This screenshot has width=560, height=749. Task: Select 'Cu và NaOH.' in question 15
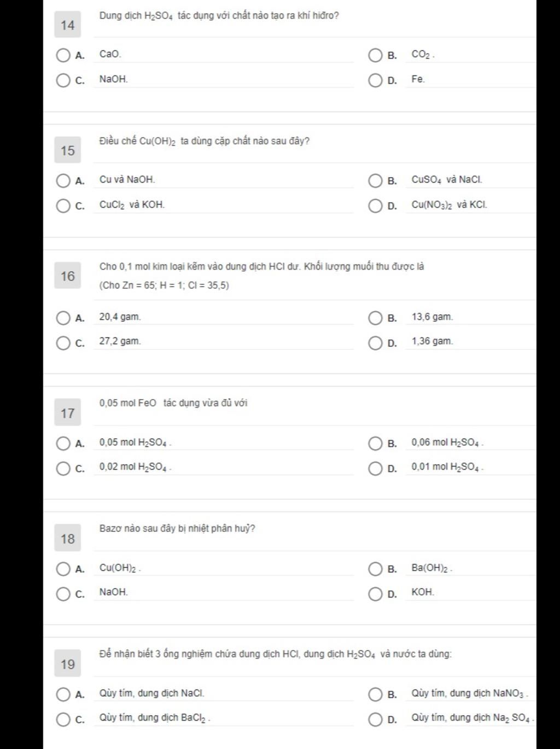tap(63, 180)
